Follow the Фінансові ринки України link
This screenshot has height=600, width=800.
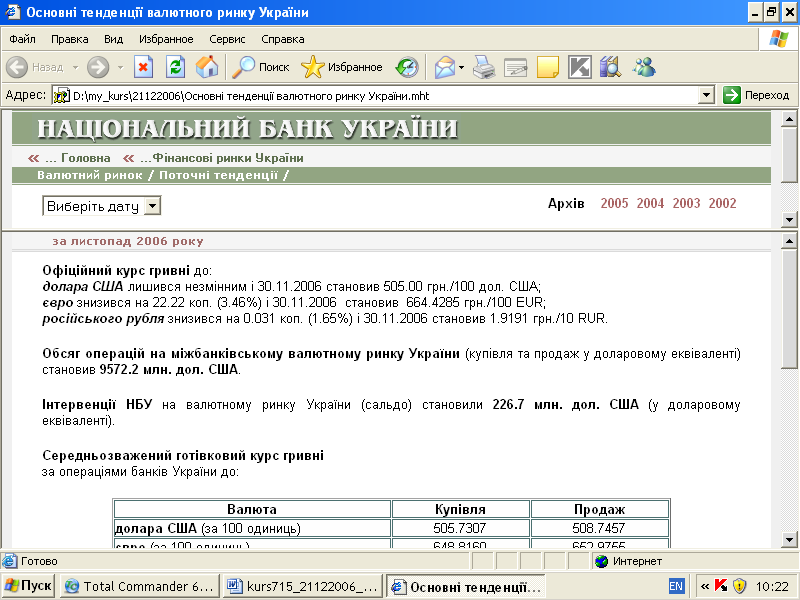(228, 158)
